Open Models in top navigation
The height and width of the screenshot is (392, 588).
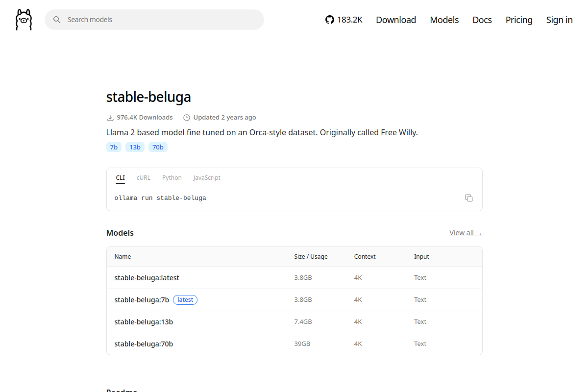coord(444,20)
